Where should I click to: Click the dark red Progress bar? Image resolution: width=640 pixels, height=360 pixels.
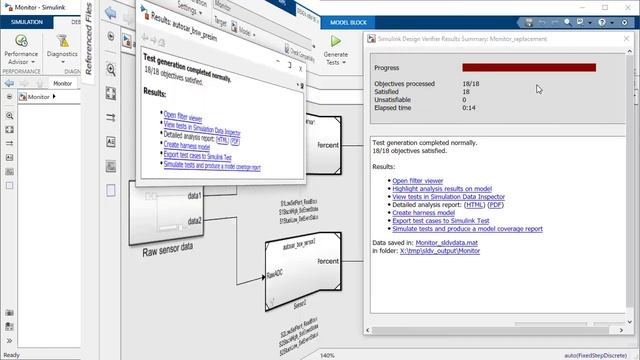[x=529, y=68]
